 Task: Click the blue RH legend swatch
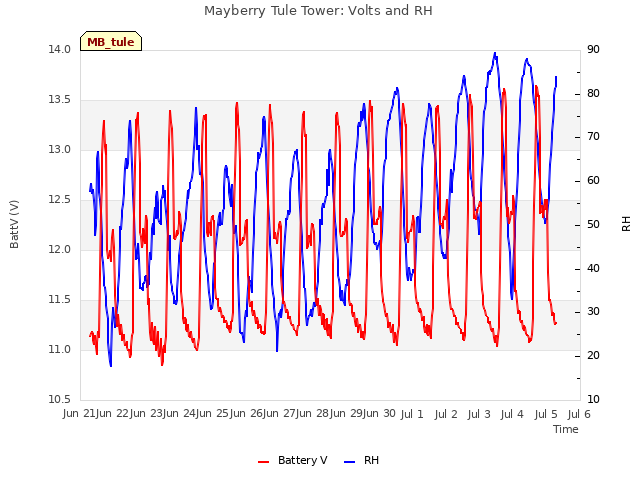pyautogui.click(x=350, y=462)
